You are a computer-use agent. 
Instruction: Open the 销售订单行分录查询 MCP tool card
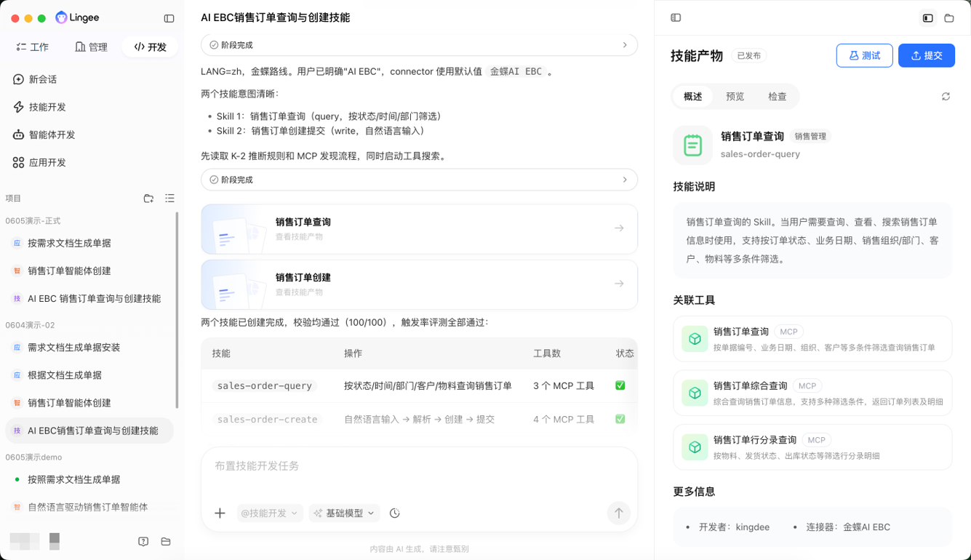point(812,447)
